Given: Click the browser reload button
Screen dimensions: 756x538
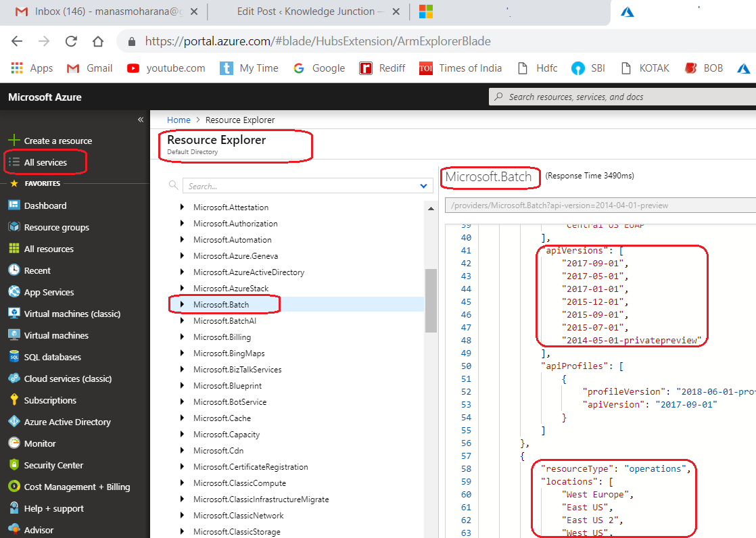Looking at the screenshot, I should [71, 41].
